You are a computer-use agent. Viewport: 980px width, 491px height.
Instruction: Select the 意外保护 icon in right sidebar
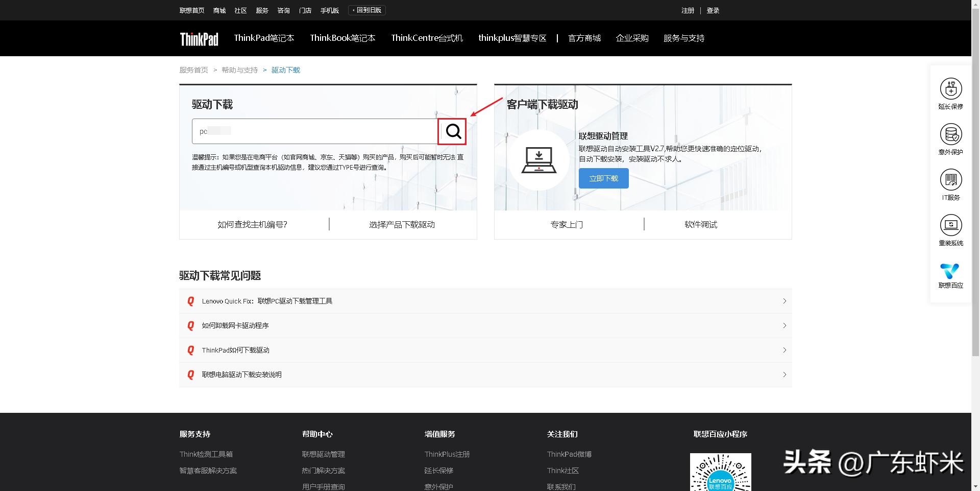(950, 134)
